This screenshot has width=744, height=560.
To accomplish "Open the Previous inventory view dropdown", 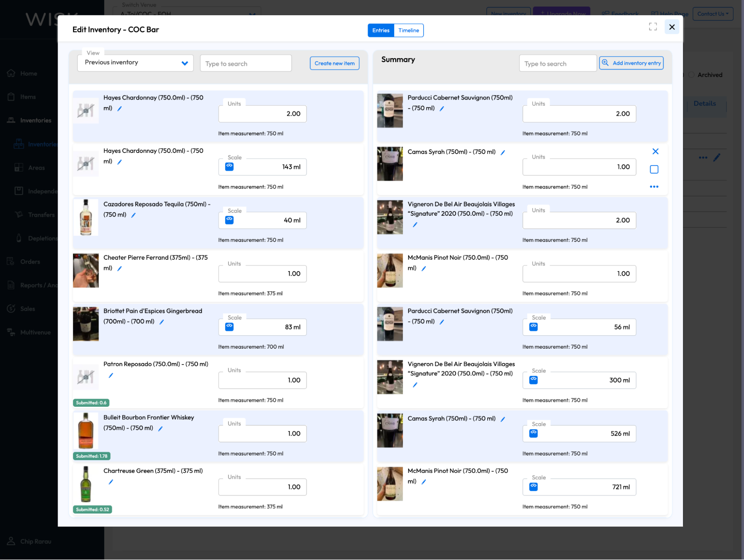I will (135, 63).
